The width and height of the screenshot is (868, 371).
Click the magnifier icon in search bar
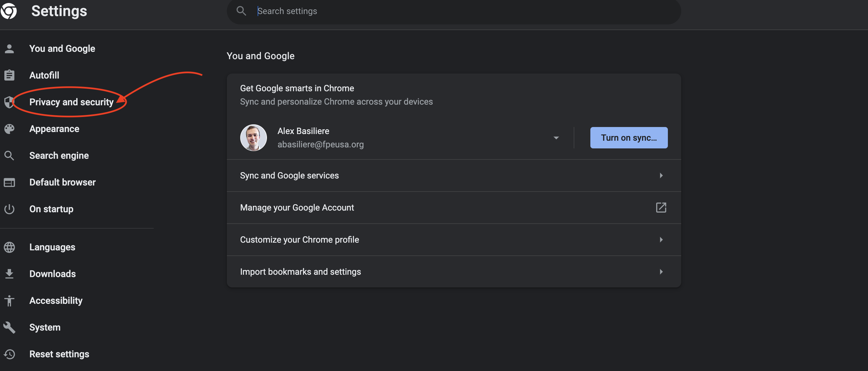(241, 11)
